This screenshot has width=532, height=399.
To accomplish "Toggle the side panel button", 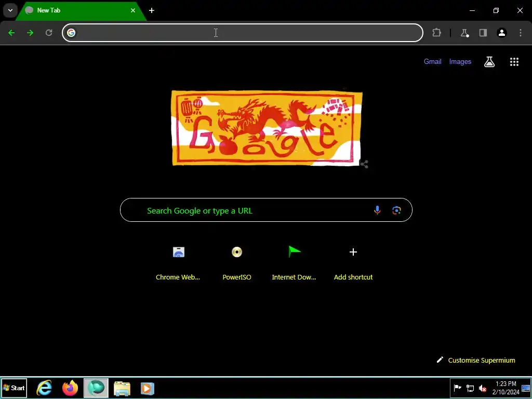I will point(483,33).
